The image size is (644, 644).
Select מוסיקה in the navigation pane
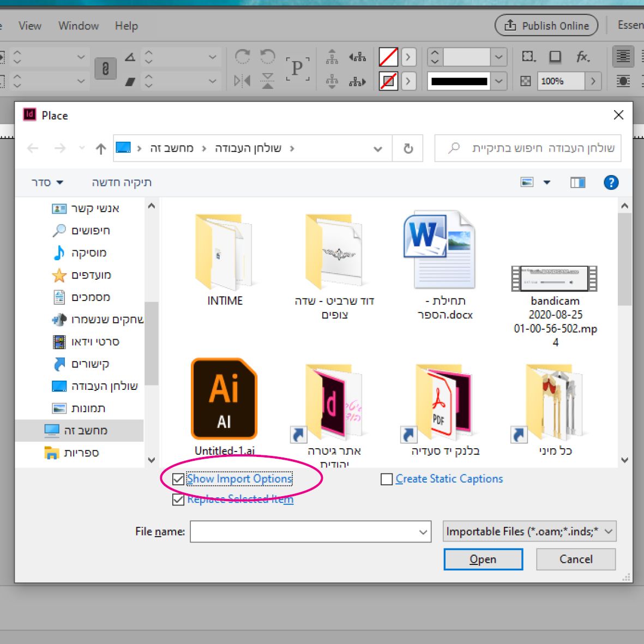click(80, 252)
